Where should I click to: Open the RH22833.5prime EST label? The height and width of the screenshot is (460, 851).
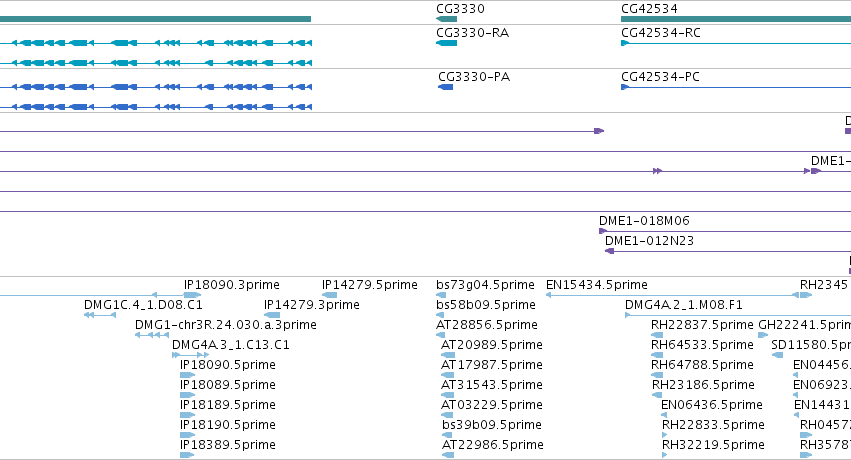(x=713, y=425)
